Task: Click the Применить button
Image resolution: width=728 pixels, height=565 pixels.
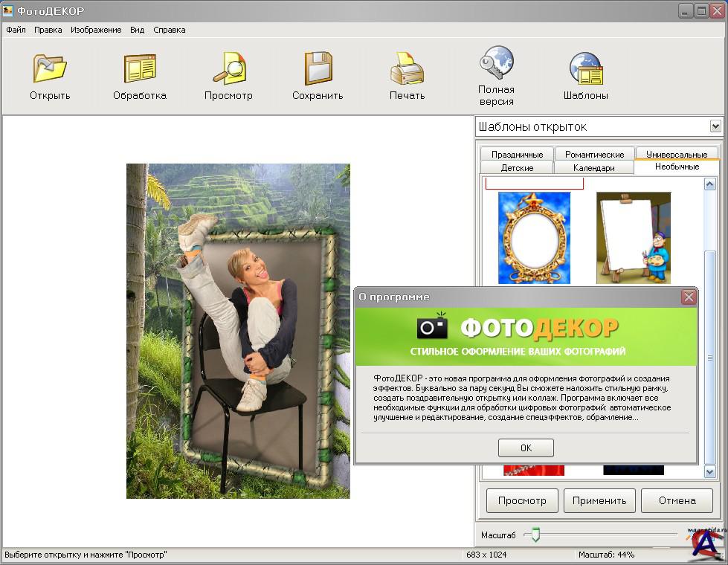Action: coord(599,500)
